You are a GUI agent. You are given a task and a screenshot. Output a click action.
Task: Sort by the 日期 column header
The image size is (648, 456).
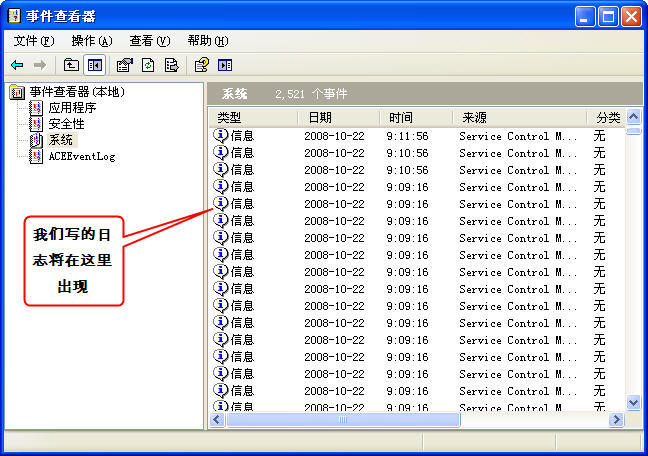(x=338, y=118)
